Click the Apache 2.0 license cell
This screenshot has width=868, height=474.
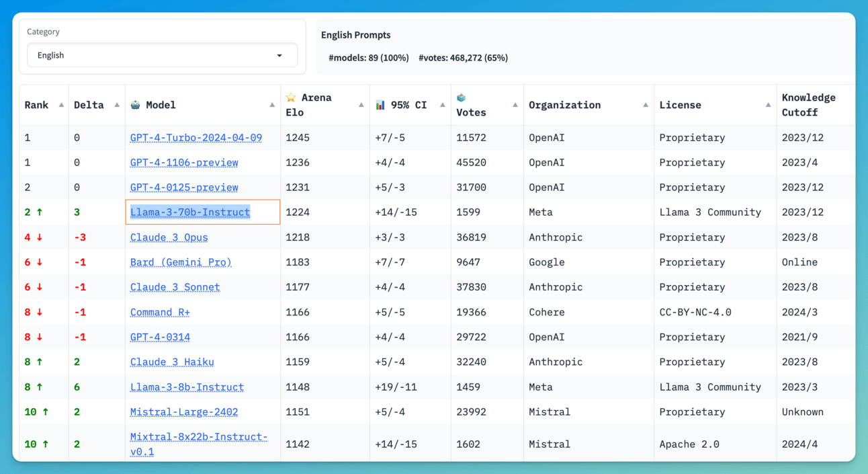click(689, 444)
